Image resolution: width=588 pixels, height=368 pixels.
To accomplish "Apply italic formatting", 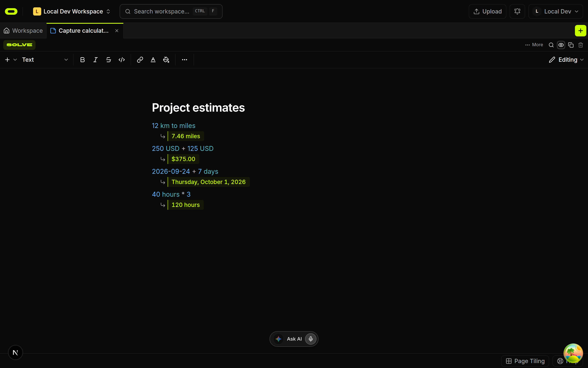I will click(x=96, y=60).
